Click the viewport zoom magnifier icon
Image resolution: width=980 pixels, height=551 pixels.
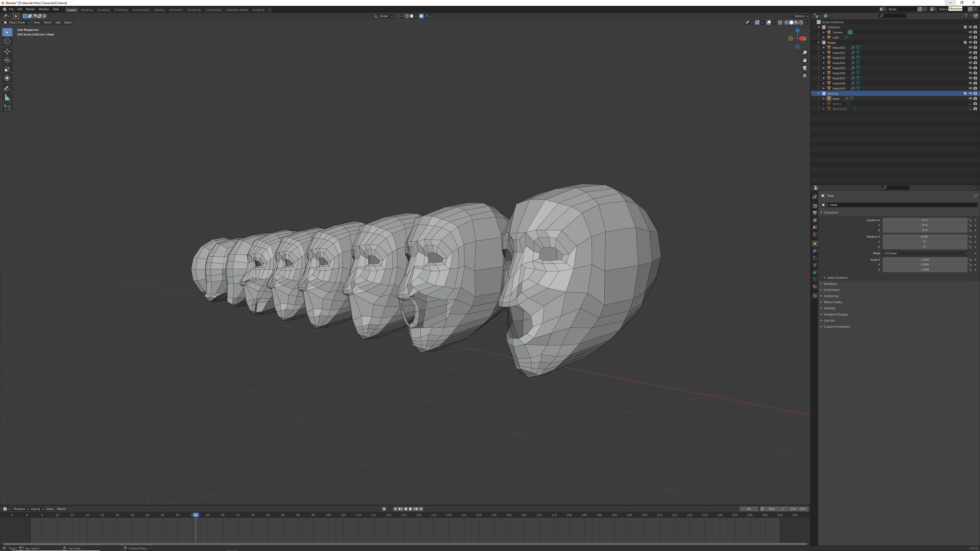[x=805, y=53]
